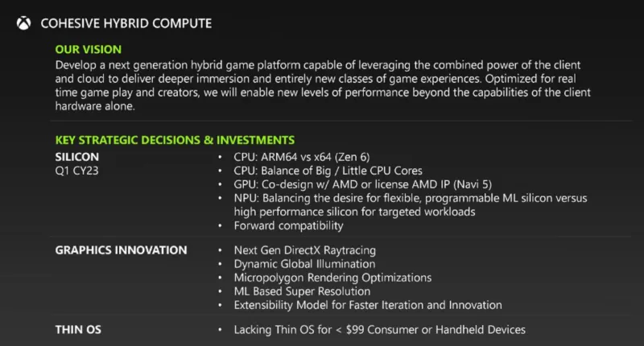Click the Cohesive Hybrid Compute slide title
This screenshot has height=346, width=644.
click(x=126, y=23)
